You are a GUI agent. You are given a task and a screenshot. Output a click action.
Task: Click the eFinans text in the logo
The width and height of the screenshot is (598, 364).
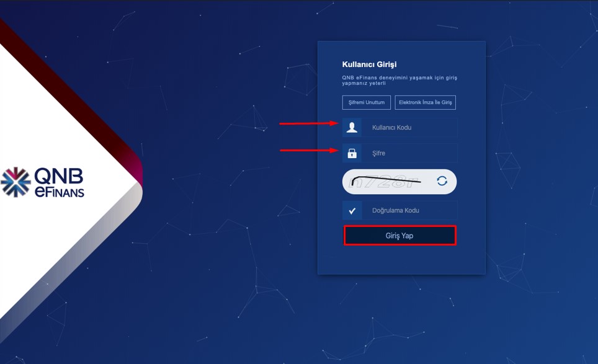tap(59, 192)
